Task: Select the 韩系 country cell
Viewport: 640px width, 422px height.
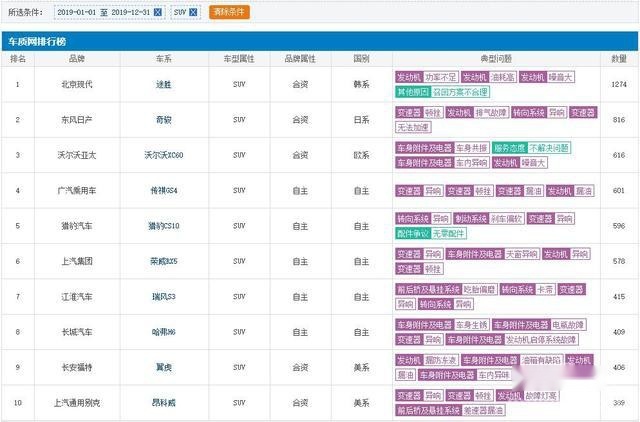Action: 361,84
